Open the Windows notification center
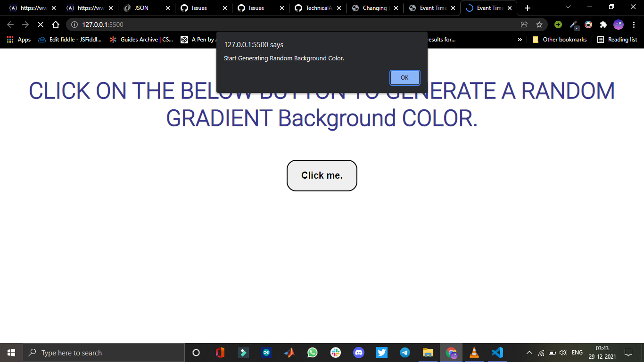 (628, 353)
